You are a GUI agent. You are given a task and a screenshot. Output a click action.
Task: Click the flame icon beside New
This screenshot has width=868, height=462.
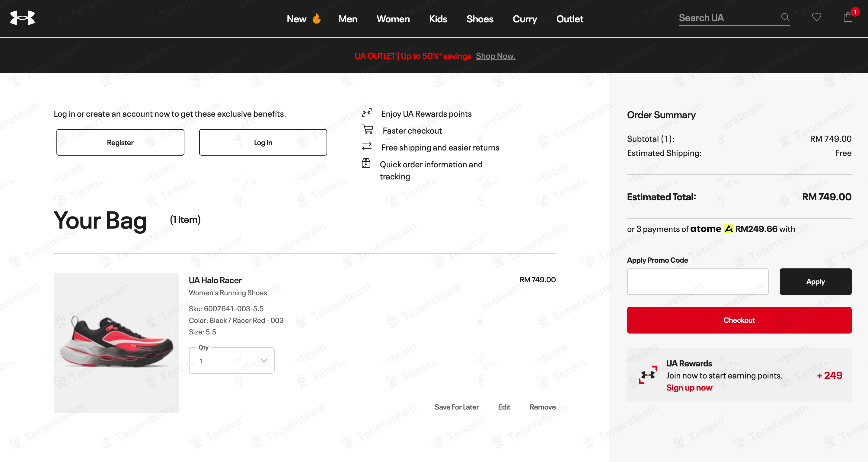316,18
